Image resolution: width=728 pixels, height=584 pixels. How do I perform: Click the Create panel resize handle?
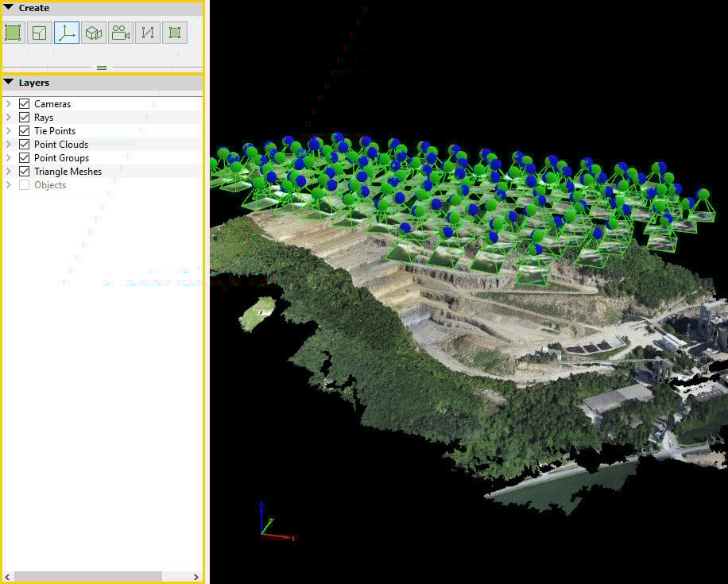point(102,68)
